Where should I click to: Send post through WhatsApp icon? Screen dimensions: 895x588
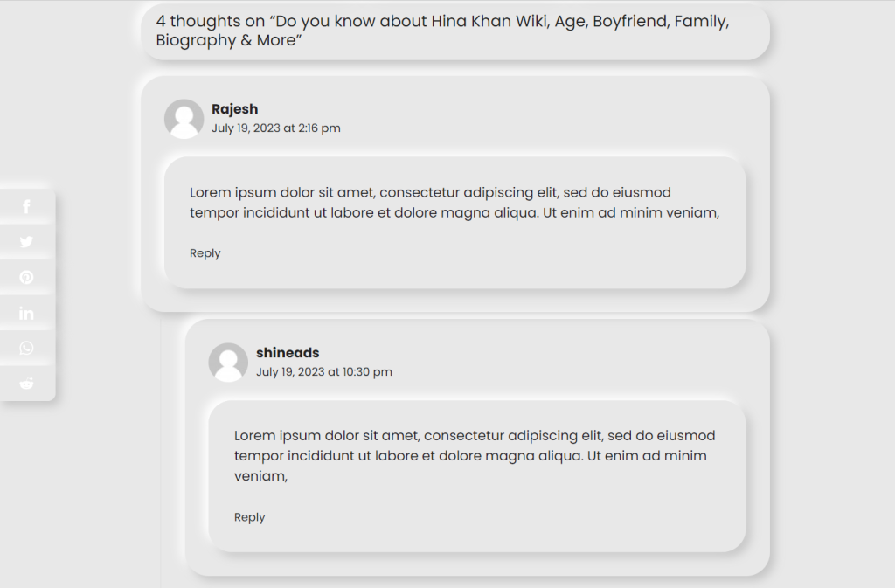[x=26, y=348]
